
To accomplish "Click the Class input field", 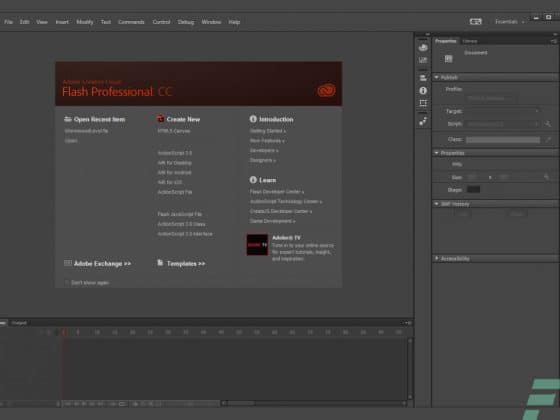I will click(503, 140).
